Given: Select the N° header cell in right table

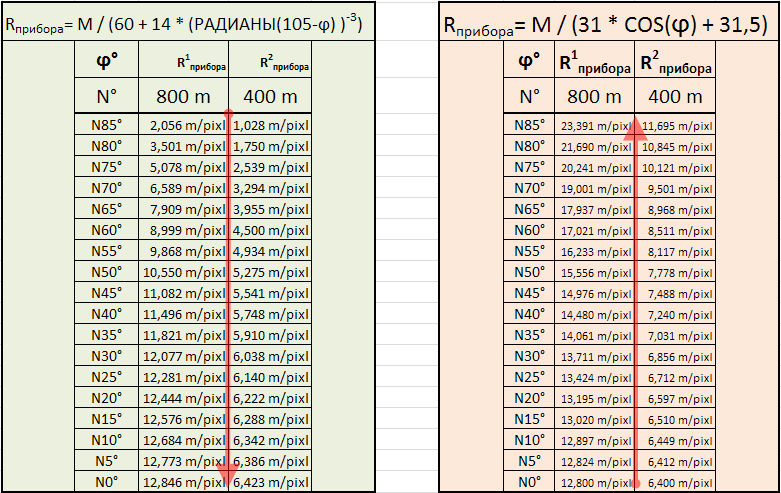Looking at the screenshot, I should click(x=528, y=96).
